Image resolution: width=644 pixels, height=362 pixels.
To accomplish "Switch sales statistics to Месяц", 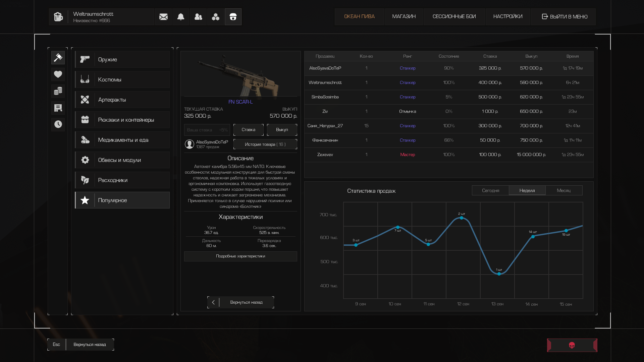I will pos(563,190).
